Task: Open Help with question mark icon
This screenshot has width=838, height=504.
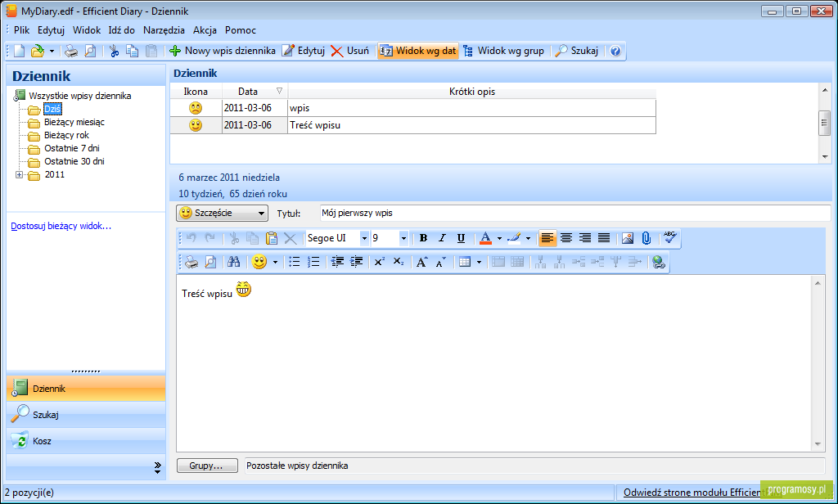Action: point(615,51)
